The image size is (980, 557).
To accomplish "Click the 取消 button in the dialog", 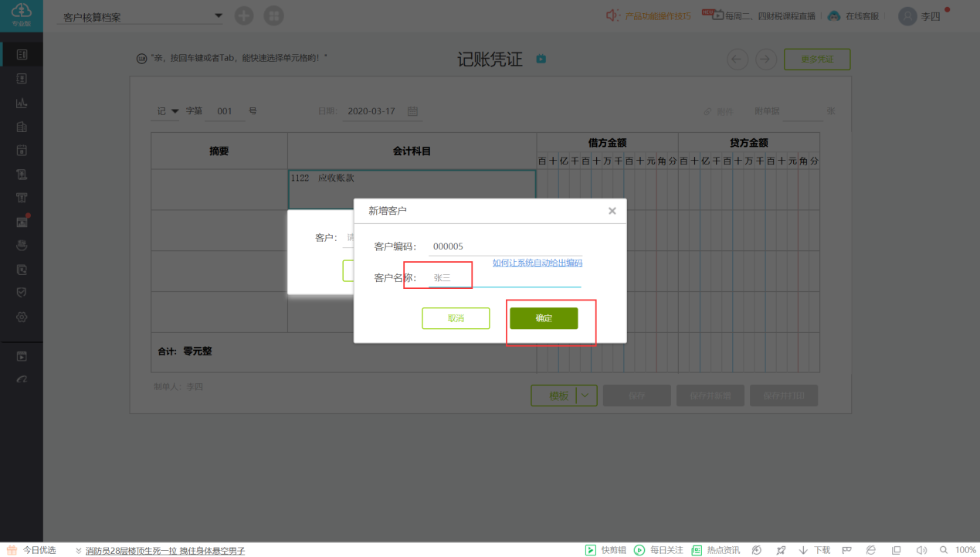I will click(x=456, y=318).
